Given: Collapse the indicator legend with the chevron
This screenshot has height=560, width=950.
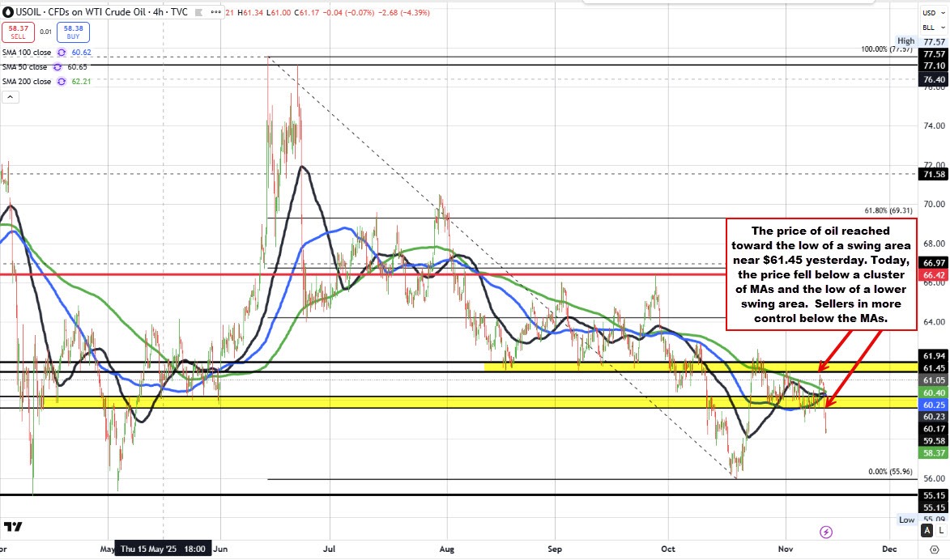Looking at the screenshot, I should [11, 98].
